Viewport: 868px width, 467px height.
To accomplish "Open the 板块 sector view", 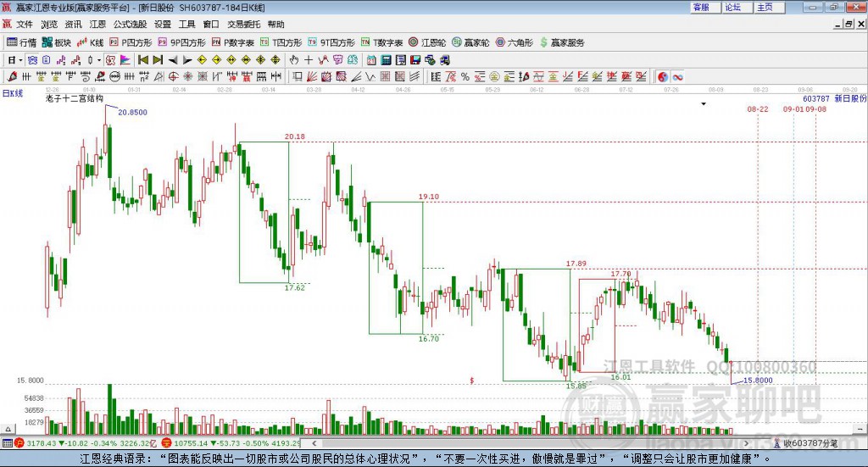I will click(57, 42).
